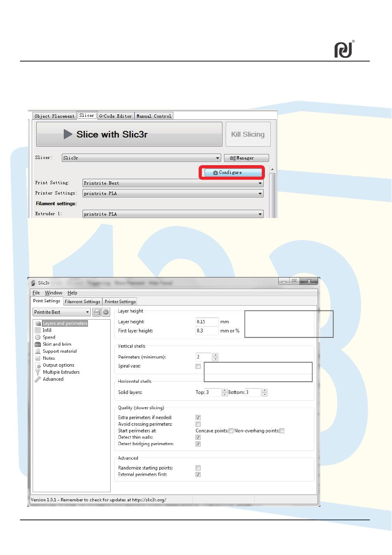
Task: Click the Top solid layers field
Action: click(213, 392)
